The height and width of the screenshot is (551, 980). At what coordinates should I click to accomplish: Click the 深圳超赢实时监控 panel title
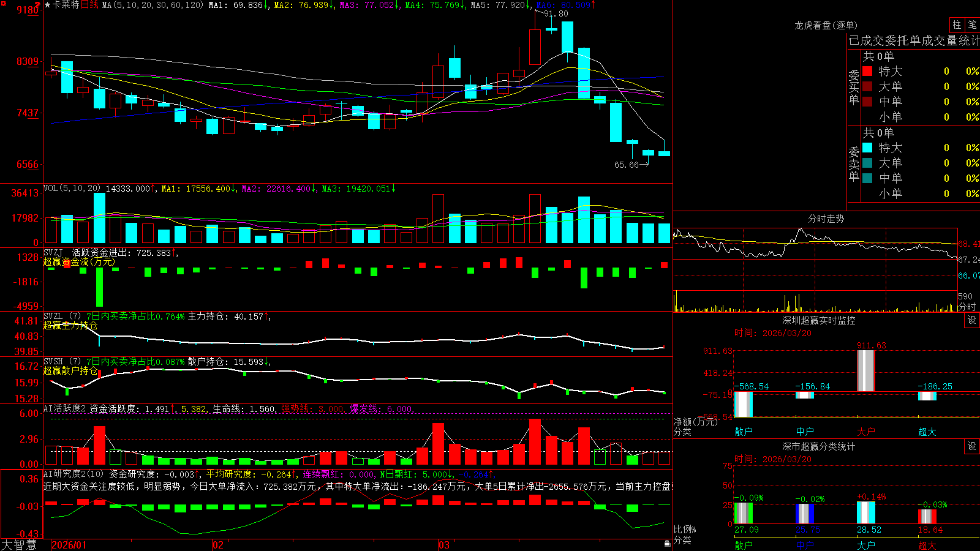tap(819, 320)
